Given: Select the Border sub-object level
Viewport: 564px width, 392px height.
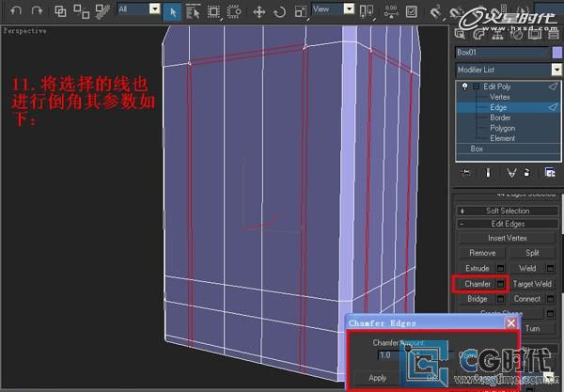Looking at the screenshot, I should pos(500,118).
